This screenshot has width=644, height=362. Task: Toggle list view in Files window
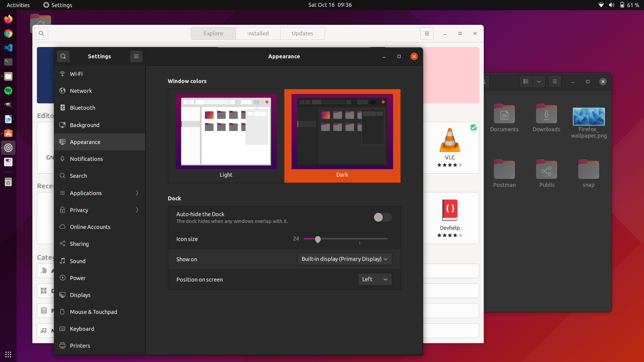(x=526, y=81)
